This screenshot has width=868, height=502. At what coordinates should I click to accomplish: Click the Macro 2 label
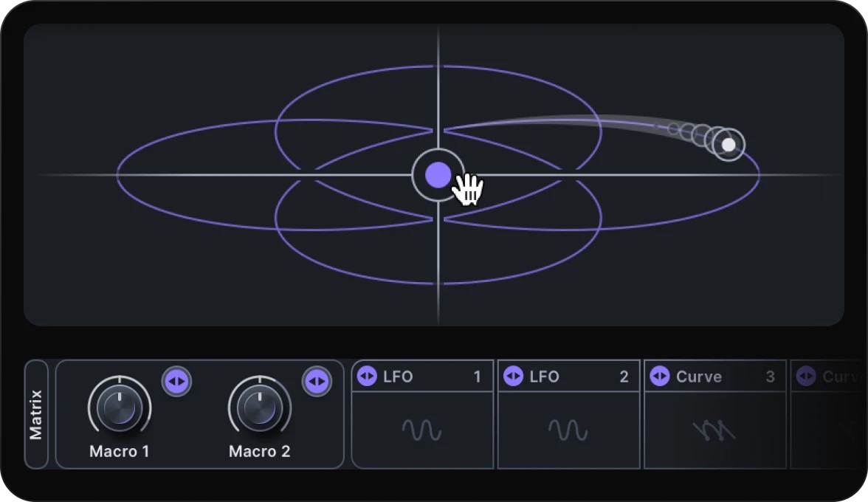tap(260, 451)
